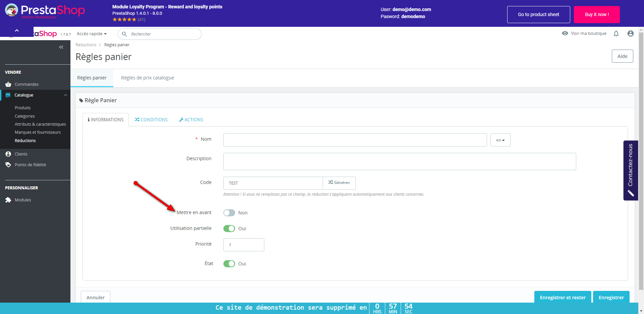
Task: Click the Catalogue store icon
Action: 8,95
